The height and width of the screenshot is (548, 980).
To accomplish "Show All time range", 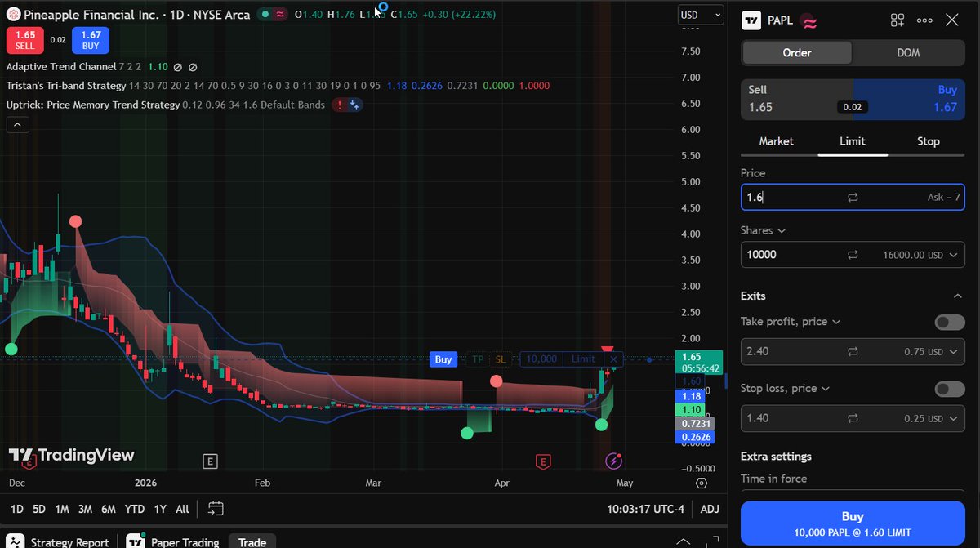I will tap(182, 509).
